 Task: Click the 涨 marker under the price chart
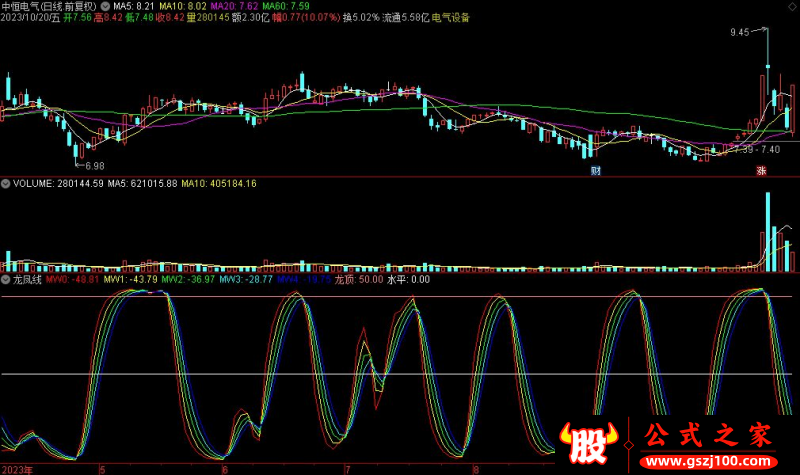click(x=761, y=170)
